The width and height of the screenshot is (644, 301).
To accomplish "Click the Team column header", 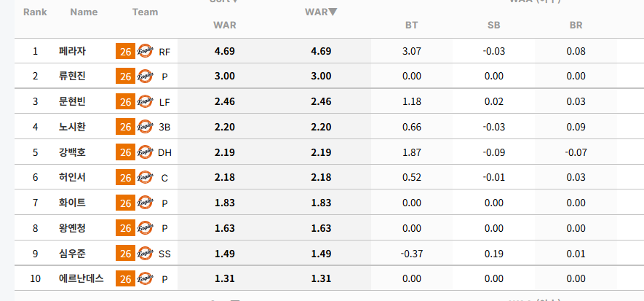I will 145,12.
